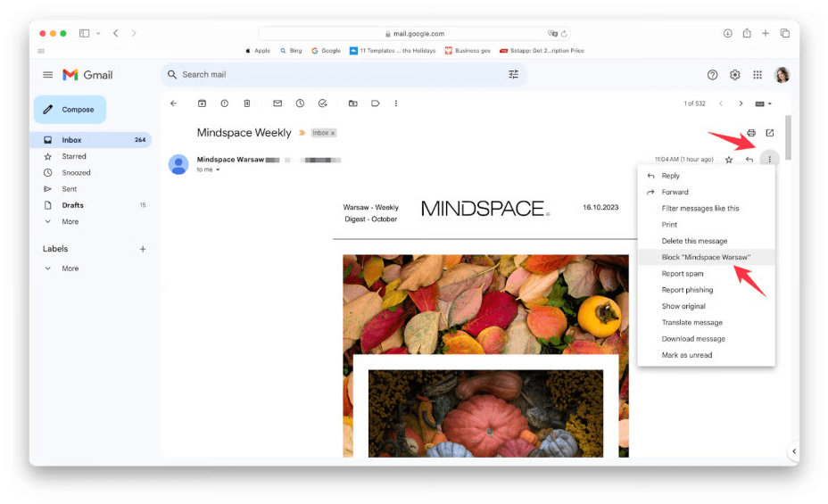828x504 pixels.
Task: Choose Download message
Action: click(706, 339)
